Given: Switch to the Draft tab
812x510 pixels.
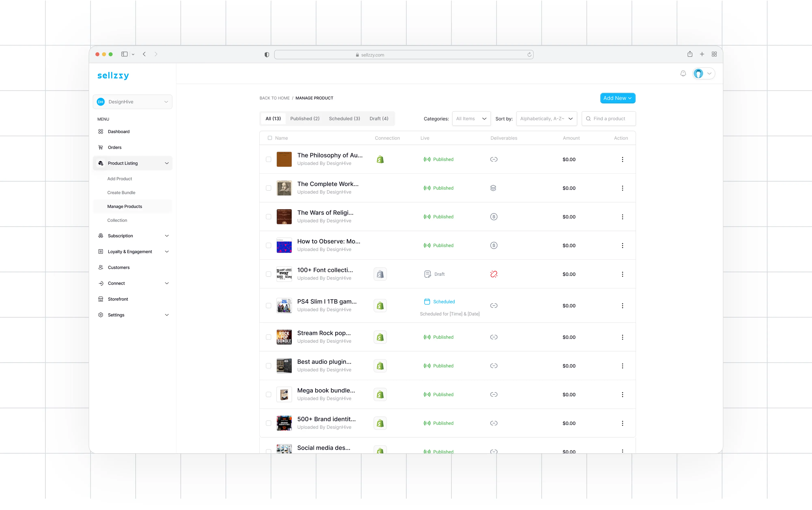Looking at the screenshot, I should [x=379, y=118].
